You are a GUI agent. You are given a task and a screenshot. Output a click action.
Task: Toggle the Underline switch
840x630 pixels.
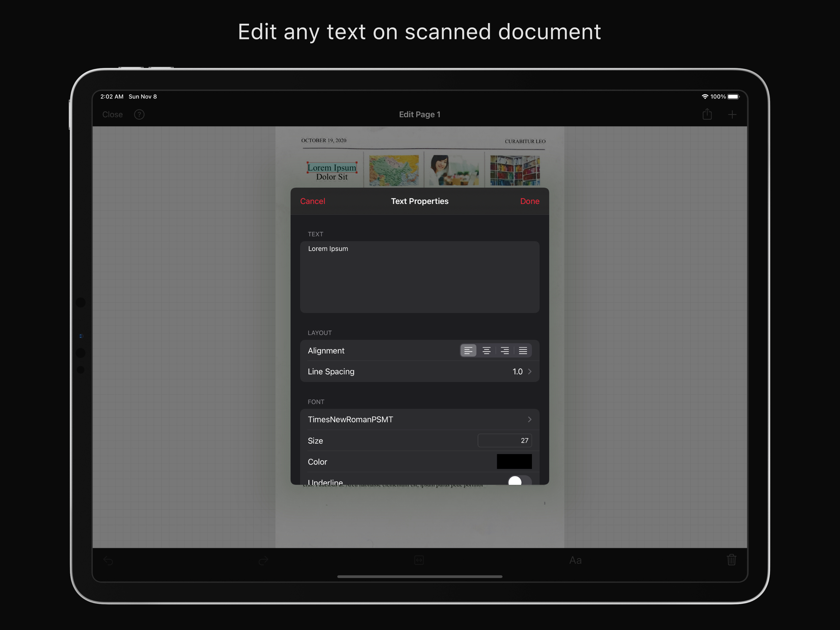point(520,480)
